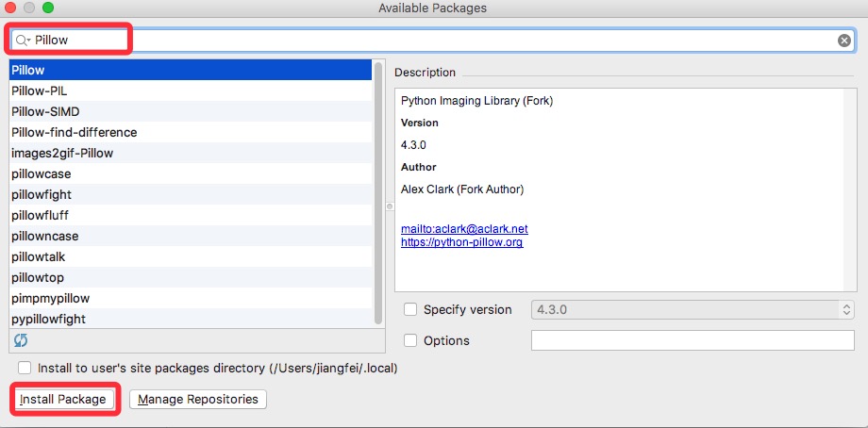Check Install to user's site packages directory
The width and height of the screenshot is (868, 428).
pyautogui.click(x=25, y=368)
